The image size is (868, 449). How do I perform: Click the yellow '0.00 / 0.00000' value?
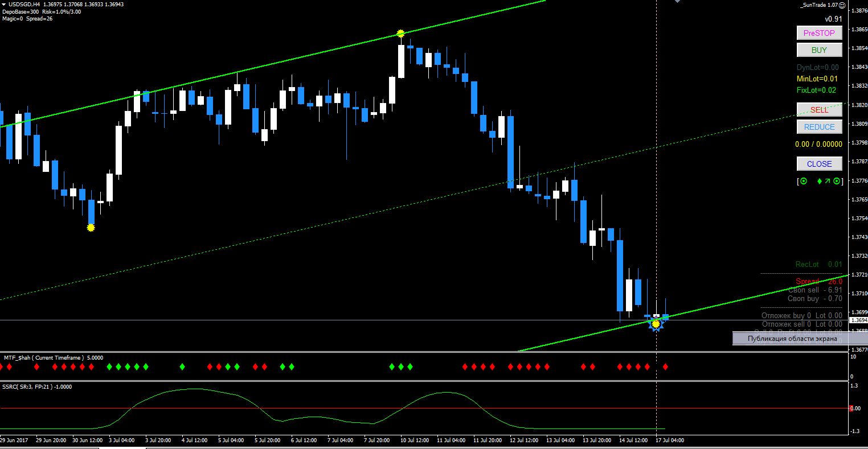(818, 145)
